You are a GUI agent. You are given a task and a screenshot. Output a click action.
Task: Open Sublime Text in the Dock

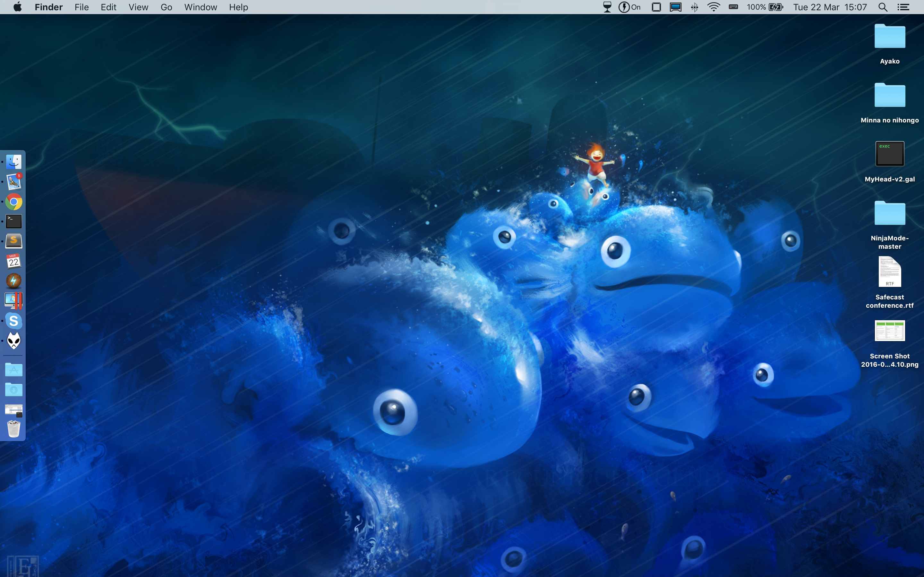point(14,241)
